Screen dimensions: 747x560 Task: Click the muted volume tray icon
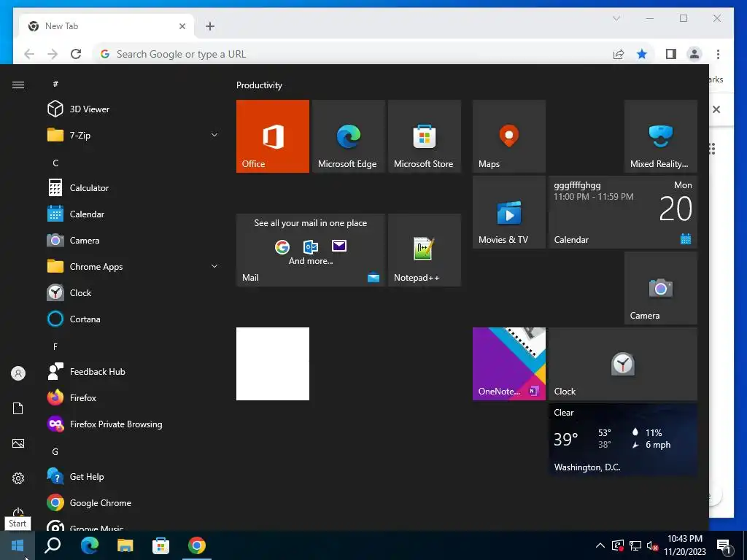click(652, 545)
